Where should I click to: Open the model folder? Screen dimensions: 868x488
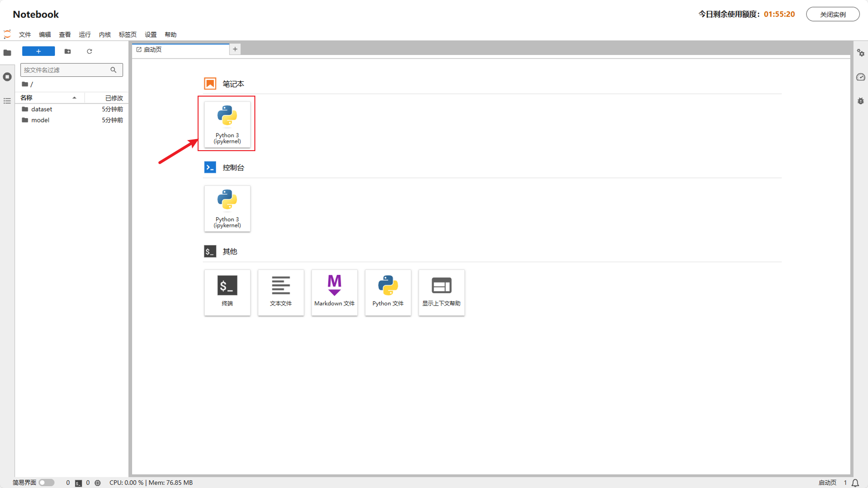(72, 120)
